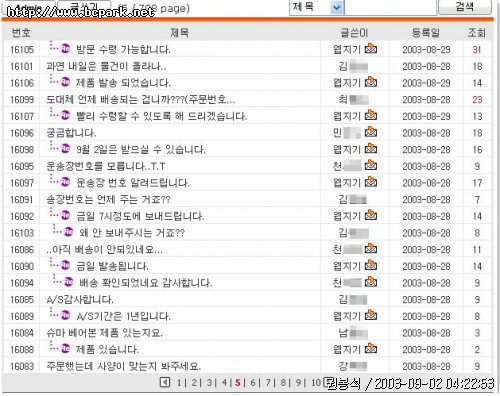Viewport: 500px width, 396px height.
Task: Click the Re icon on post 16105
Action: pos(65,49)
